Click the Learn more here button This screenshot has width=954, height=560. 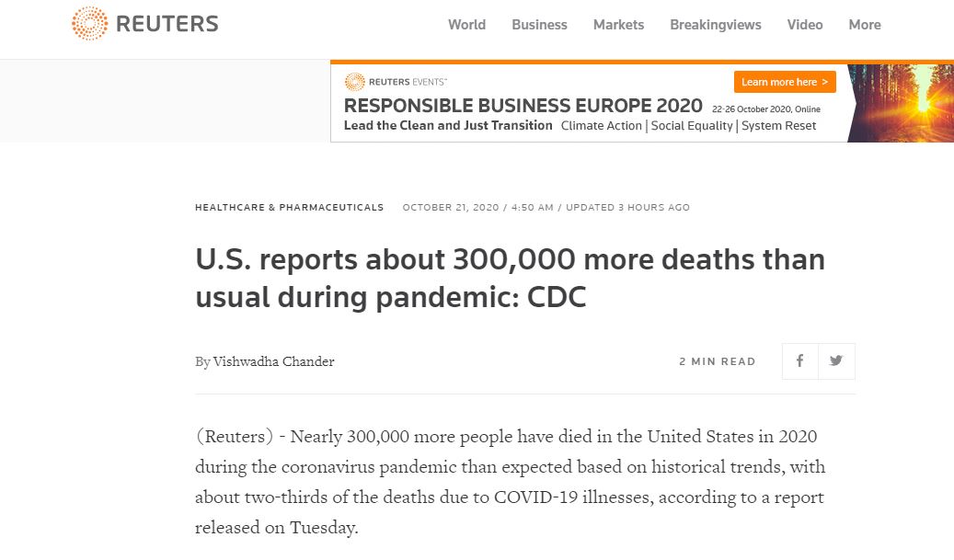(x=784, y=82)
